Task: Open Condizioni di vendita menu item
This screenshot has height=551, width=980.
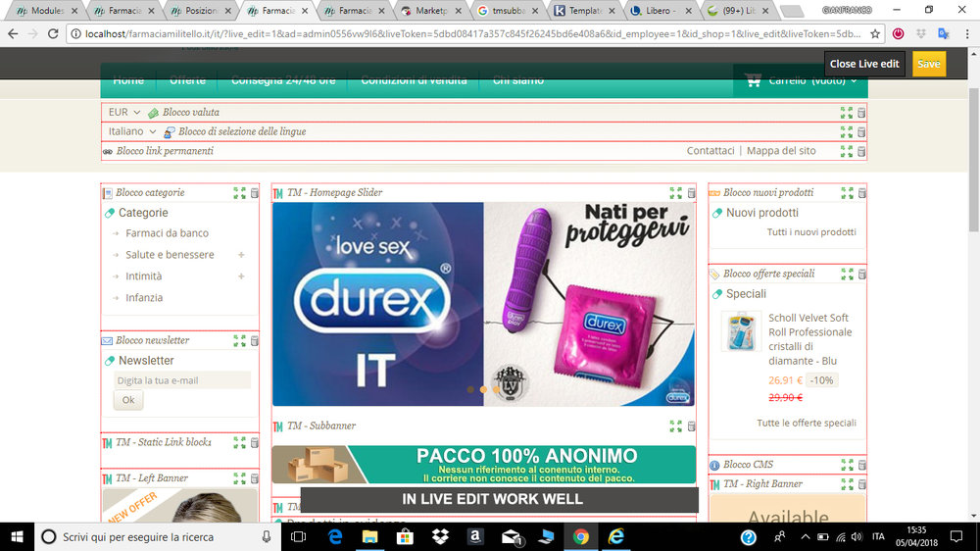Action: coord(414,80)
